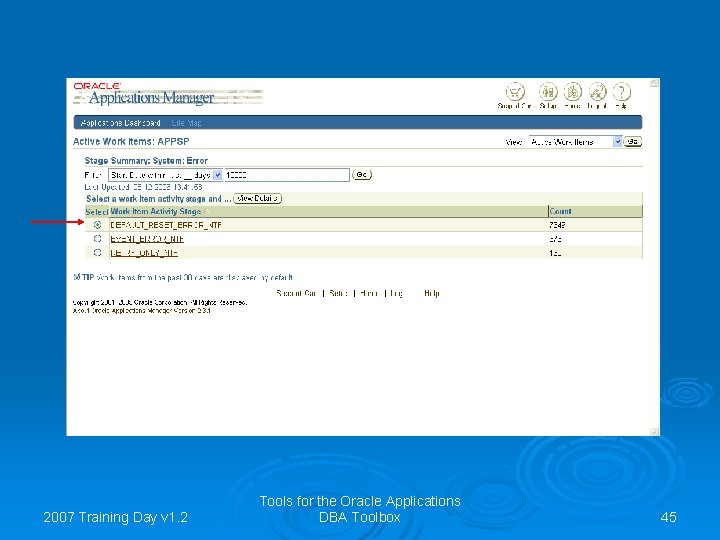Image resolution: width=720 pixels, height=540 pixels.
Task: Click the scrollbar down arrow of the page
Action: (654, 432)
